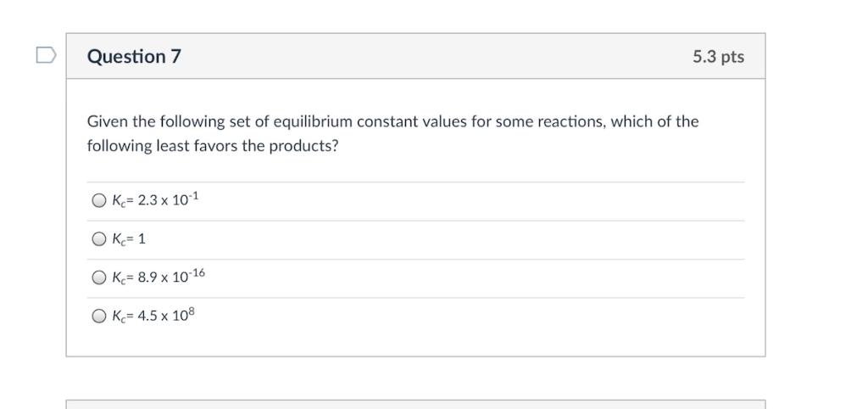Select the radio button for Kc = 2.3 x 10^-1

pos(99,201)
